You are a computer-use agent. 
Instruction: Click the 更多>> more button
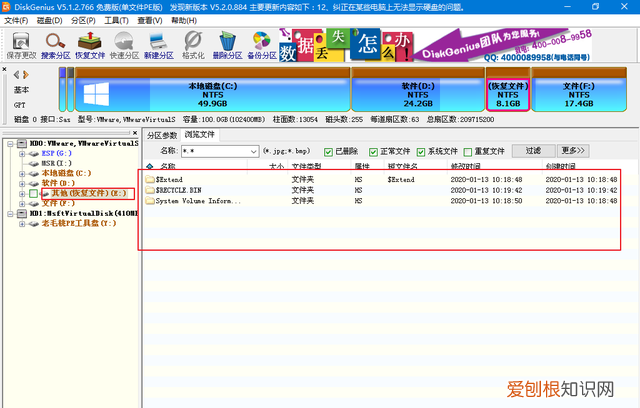[x=573, y=151]
